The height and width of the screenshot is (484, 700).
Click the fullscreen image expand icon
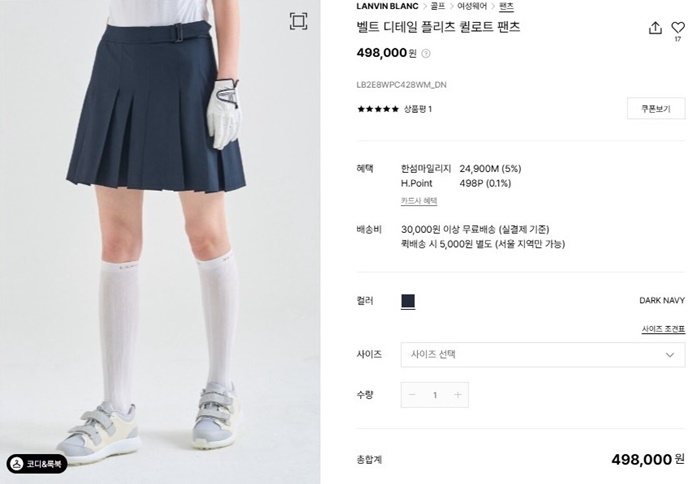click(298, 21)
